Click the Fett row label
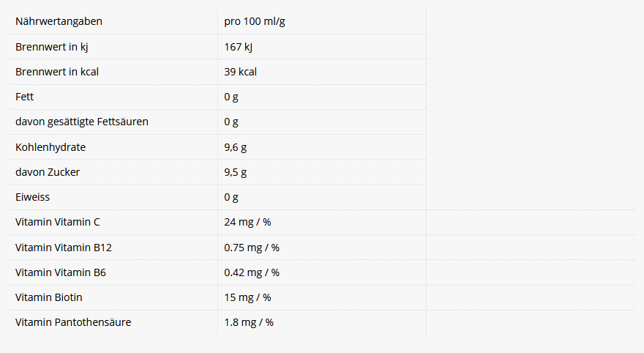Screen dimensions: 644x353 [x=24, y=97]
